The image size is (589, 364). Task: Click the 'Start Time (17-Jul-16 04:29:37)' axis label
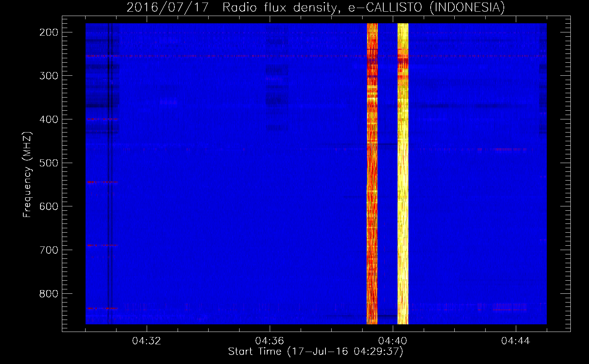(x=316, y=352)
